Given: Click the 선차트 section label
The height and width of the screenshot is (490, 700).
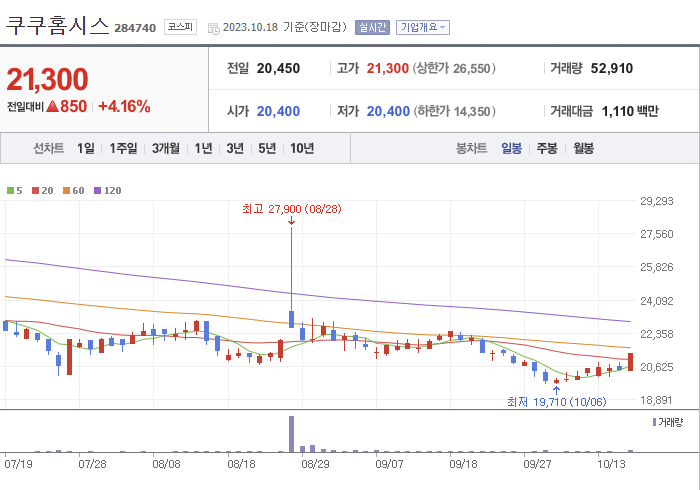Looking at the screenshot, I should pyautogui.click(x=49, y=148).
